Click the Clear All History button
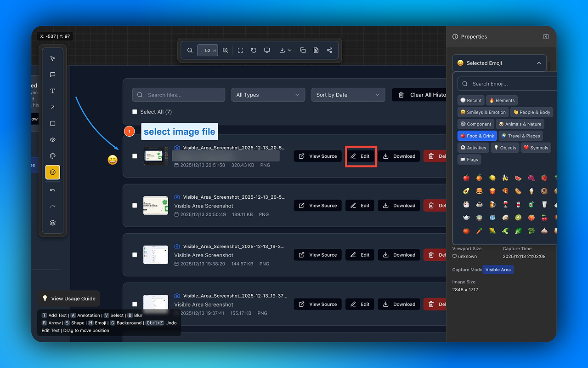 (419, 95)
